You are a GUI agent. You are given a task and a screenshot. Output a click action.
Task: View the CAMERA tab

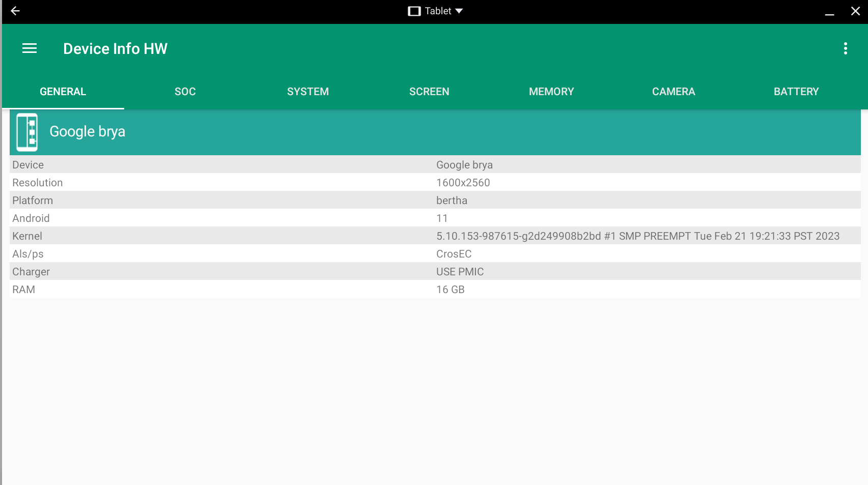(674, 92)
